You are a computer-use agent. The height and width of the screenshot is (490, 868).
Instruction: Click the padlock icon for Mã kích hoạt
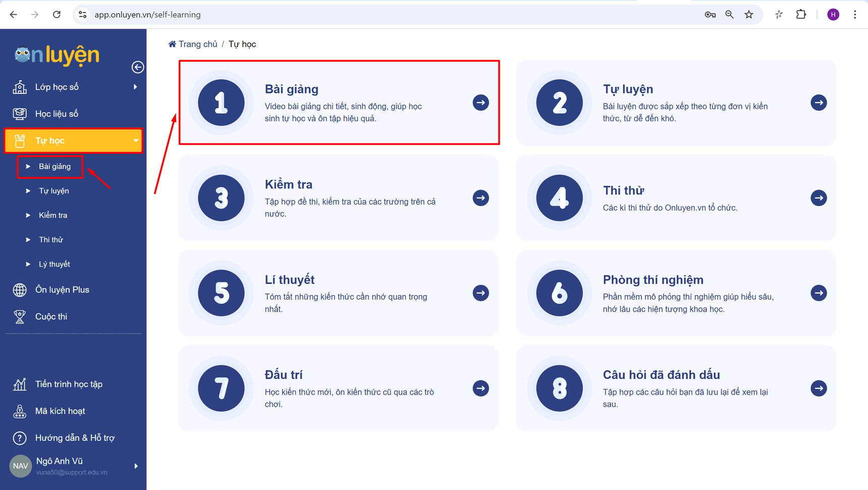[19, 411]
